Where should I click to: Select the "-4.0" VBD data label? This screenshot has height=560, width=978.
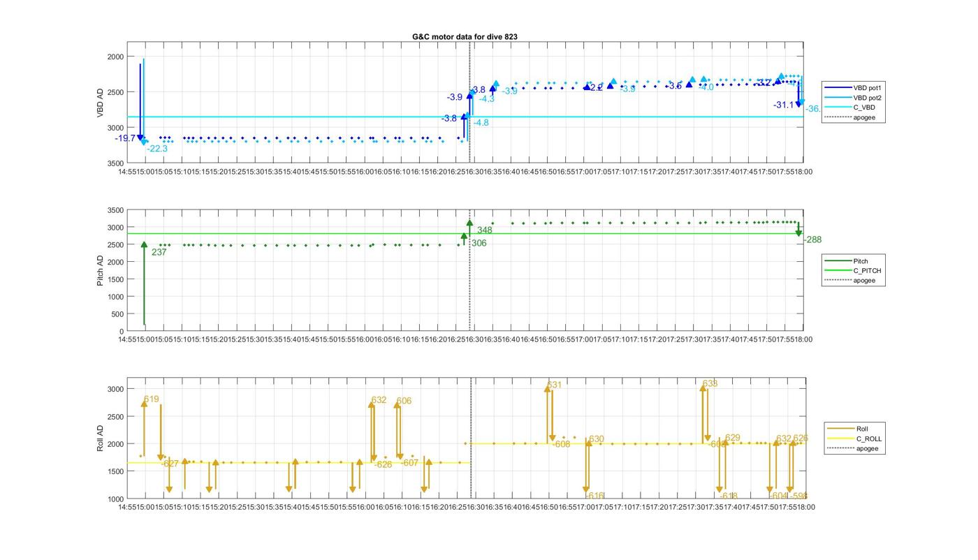pos(706,88)
